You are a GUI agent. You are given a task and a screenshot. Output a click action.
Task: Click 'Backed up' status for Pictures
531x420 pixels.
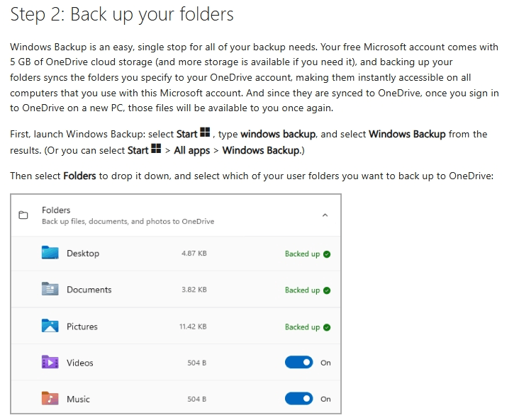(x=303, y=327)
